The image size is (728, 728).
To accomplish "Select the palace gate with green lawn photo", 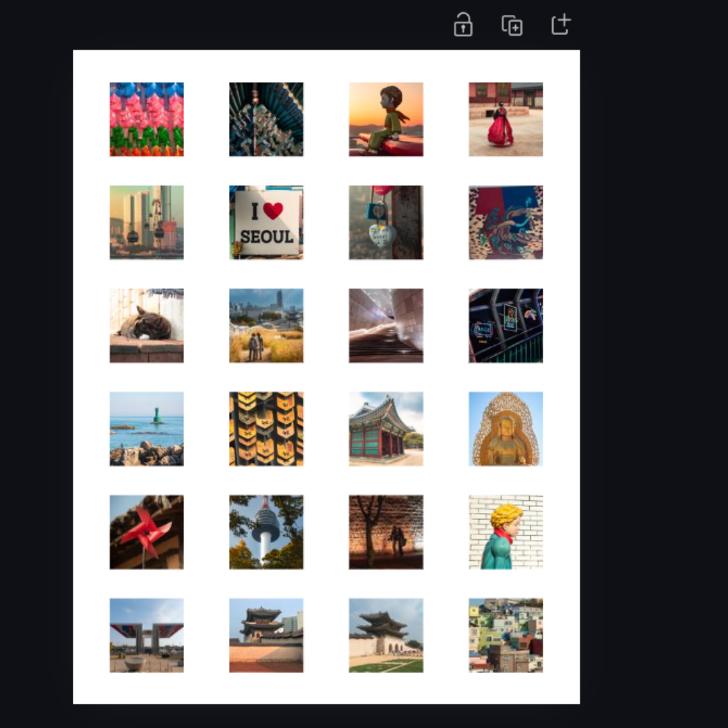I will tap(386, 635).
